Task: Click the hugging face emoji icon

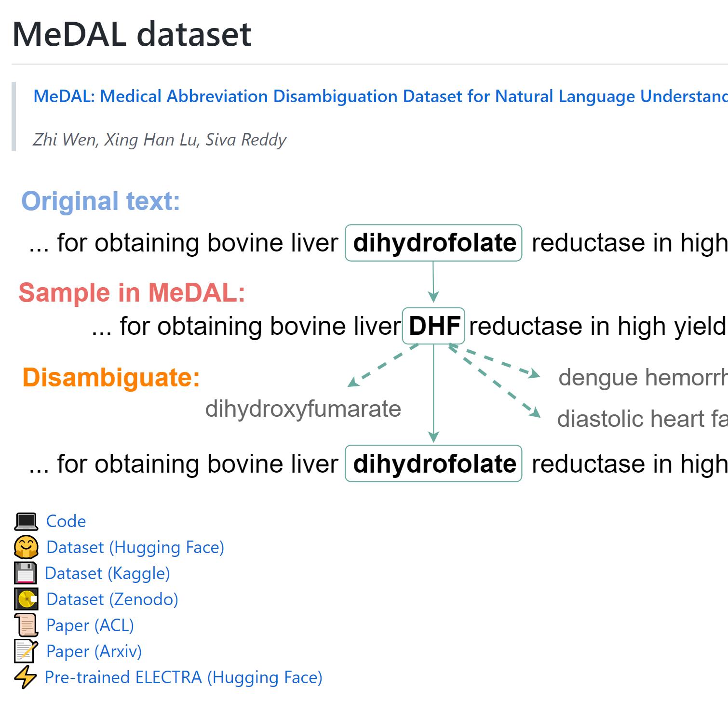Action: click(x=26, y=547)
